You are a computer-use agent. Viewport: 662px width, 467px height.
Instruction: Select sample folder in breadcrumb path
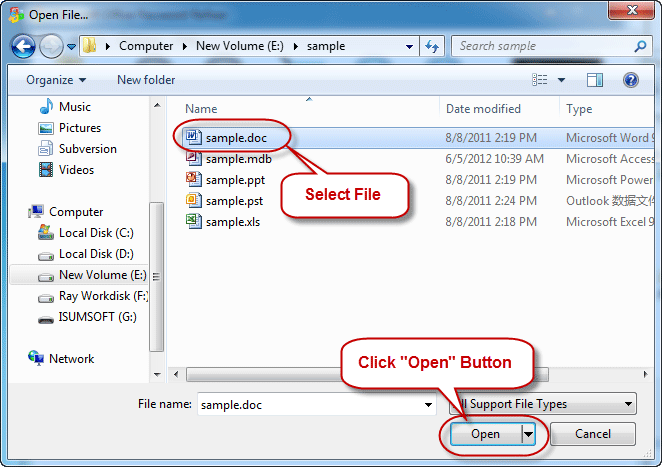[x=326, y=46]
